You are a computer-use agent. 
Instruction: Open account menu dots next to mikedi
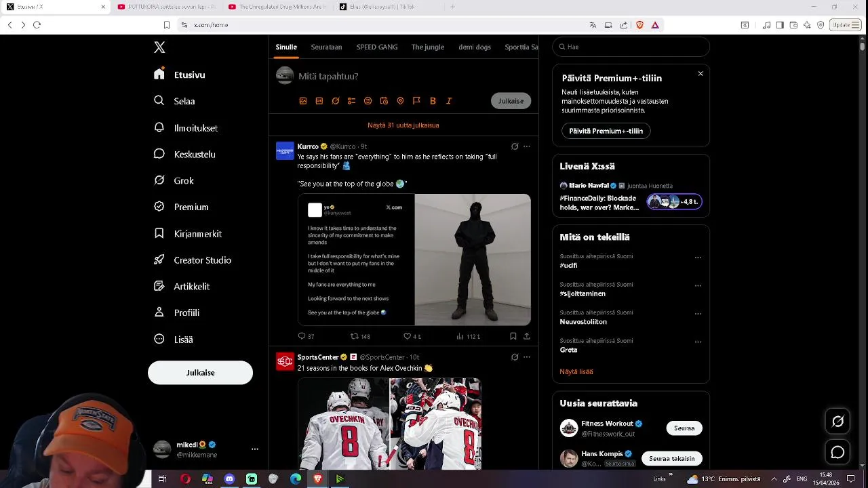click(255, 449)
